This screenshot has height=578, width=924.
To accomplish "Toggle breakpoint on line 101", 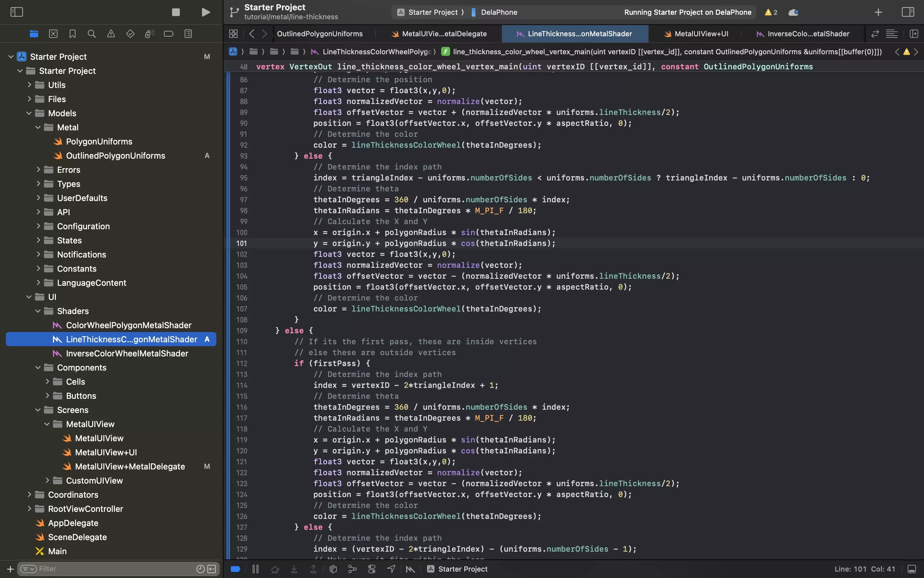I will (241, 243).
